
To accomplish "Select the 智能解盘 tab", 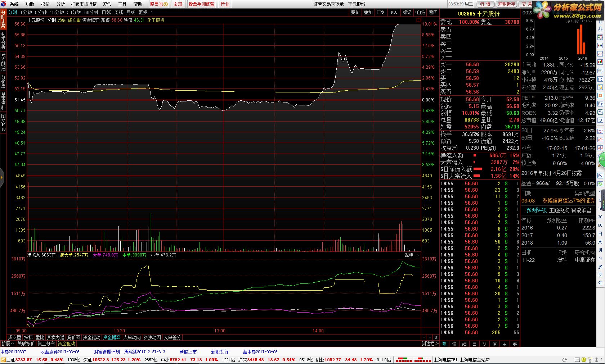I will [x=581, y=210].
